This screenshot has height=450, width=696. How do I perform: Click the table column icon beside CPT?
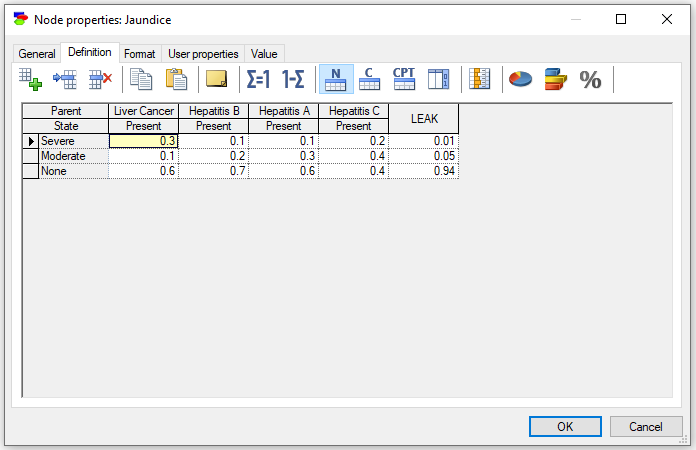[439, 79]
